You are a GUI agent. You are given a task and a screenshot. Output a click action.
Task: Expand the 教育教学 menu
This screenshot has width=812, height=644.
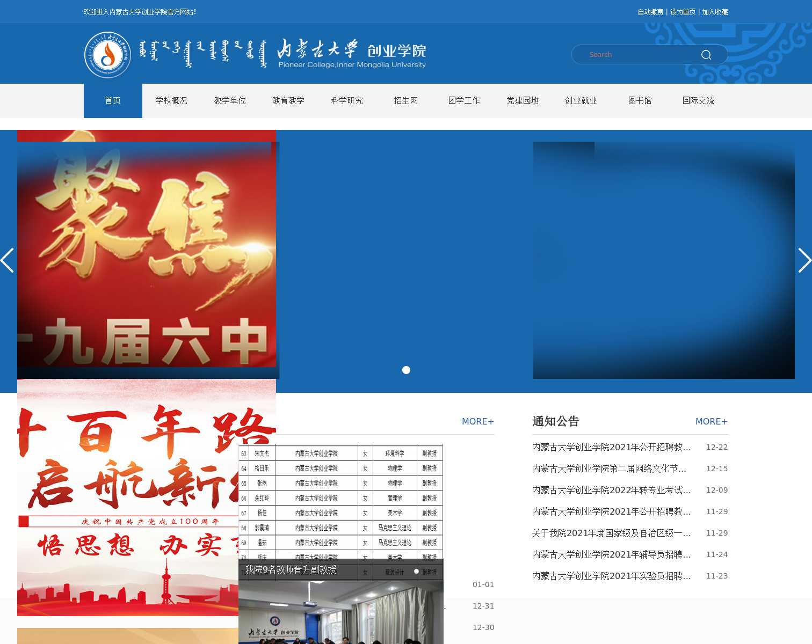coord(288,100)
